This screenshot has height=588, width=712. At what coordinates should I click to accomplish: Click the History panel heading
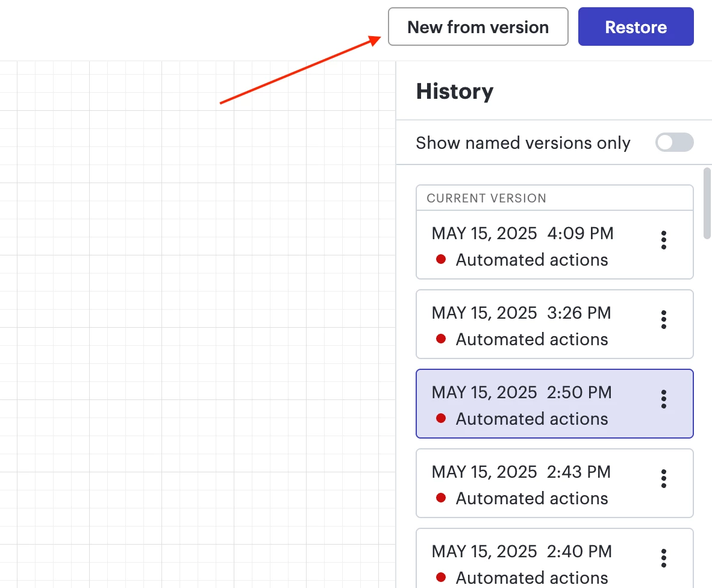tap(455, 91)
